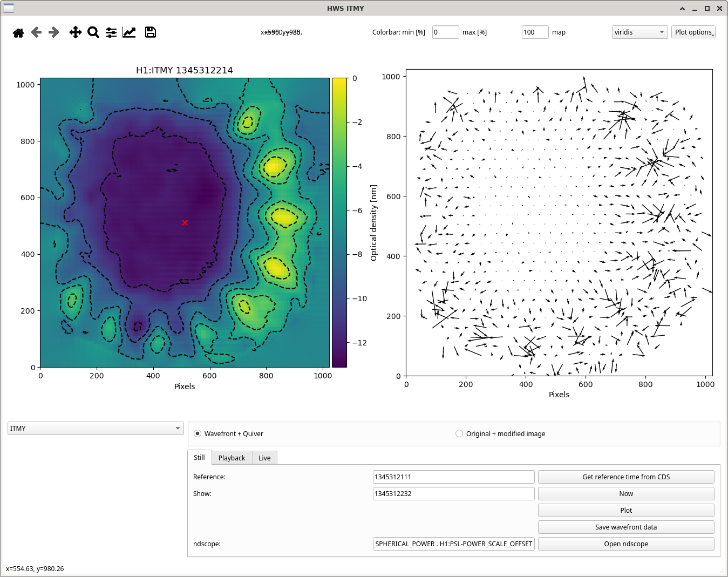Select Wavefront + Quiver radio button
This screenshot has height=577, width=728.
point(198,433)
